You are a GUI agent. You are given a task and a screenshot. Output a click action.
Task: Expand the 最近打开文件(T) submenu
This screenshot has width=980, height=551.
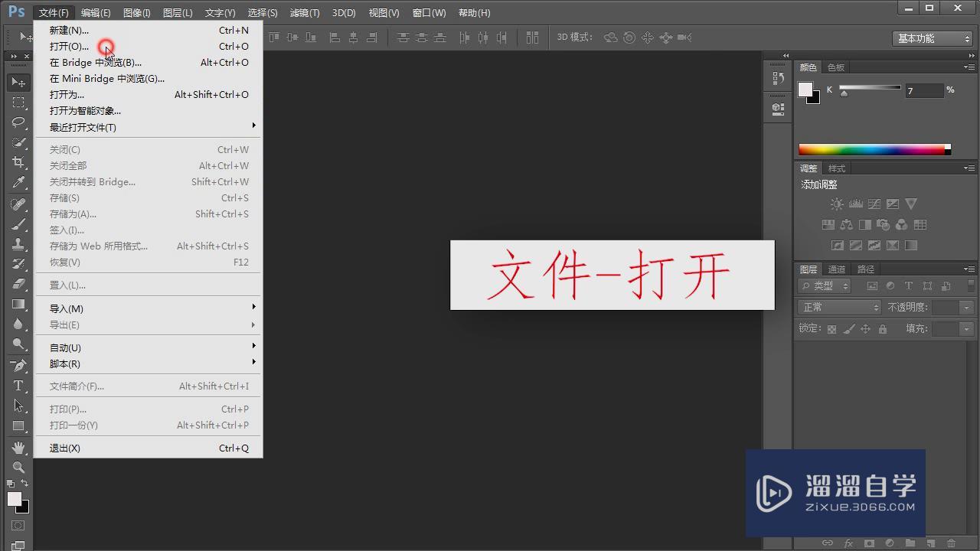[x=148, y=127]
